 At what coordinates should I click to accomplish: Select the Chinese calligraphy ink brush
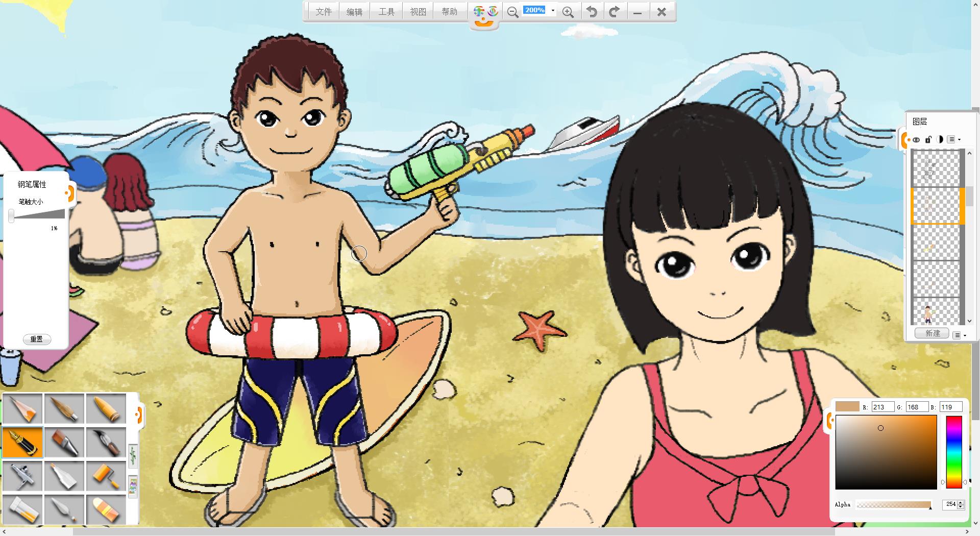[x=106, y=442]
